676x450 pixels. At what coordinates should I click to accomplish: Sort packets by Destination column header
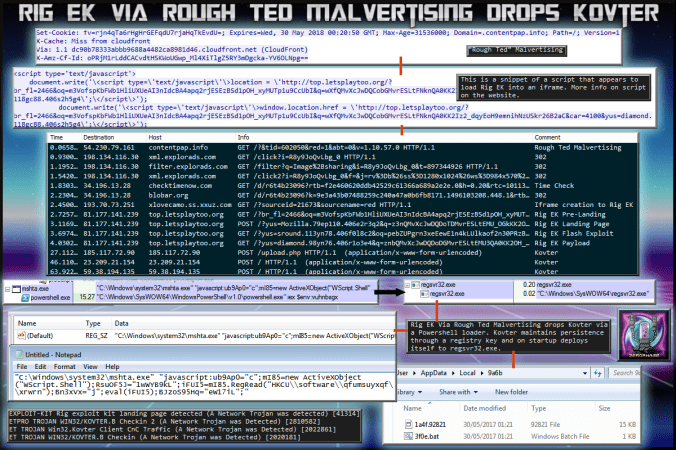point(99,136)
